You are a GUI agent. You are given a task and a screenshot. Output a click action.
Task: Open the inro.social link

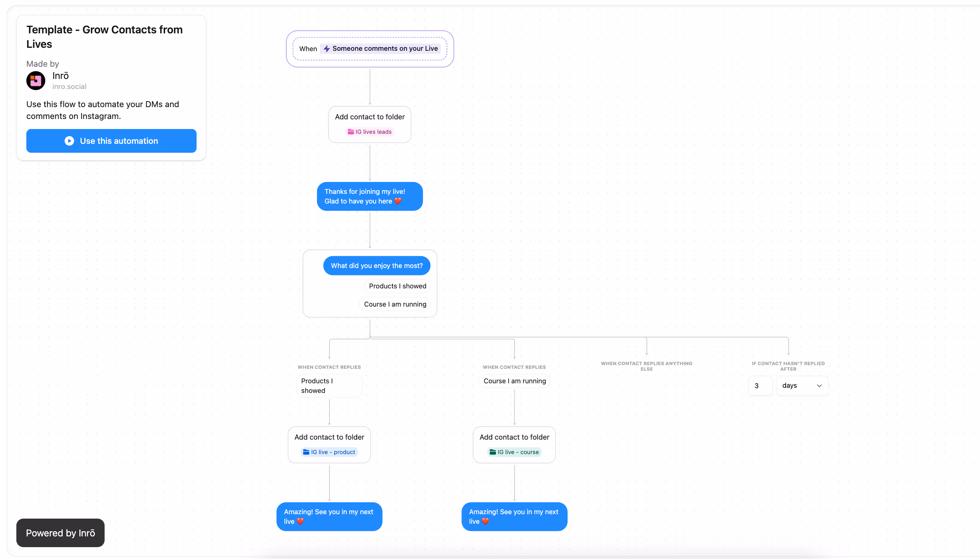69,86
